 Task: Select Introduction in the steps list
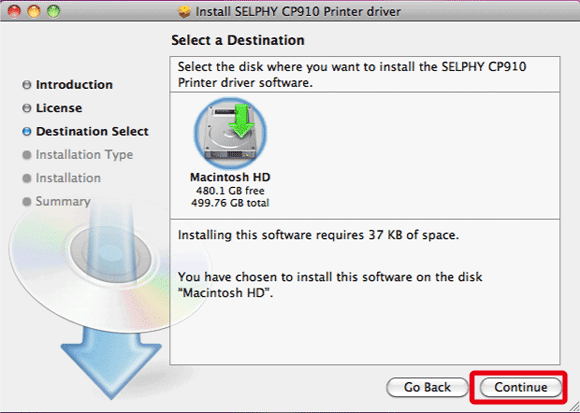tap(74, 85)
